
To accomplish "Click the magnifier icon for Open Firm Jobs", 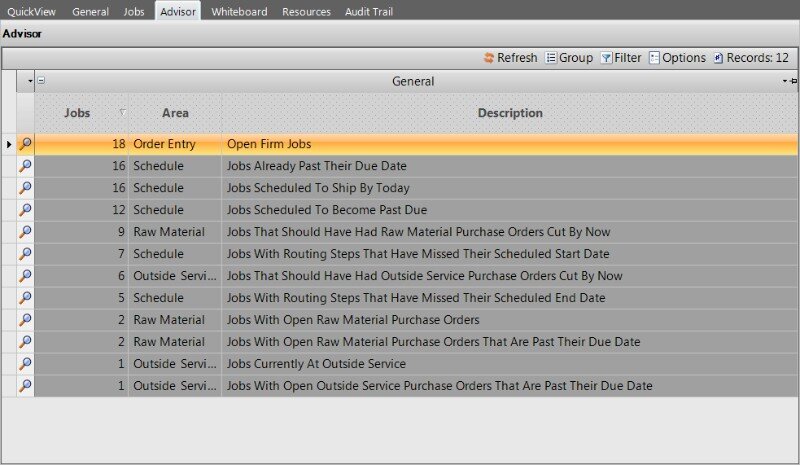I will [26, 144].
